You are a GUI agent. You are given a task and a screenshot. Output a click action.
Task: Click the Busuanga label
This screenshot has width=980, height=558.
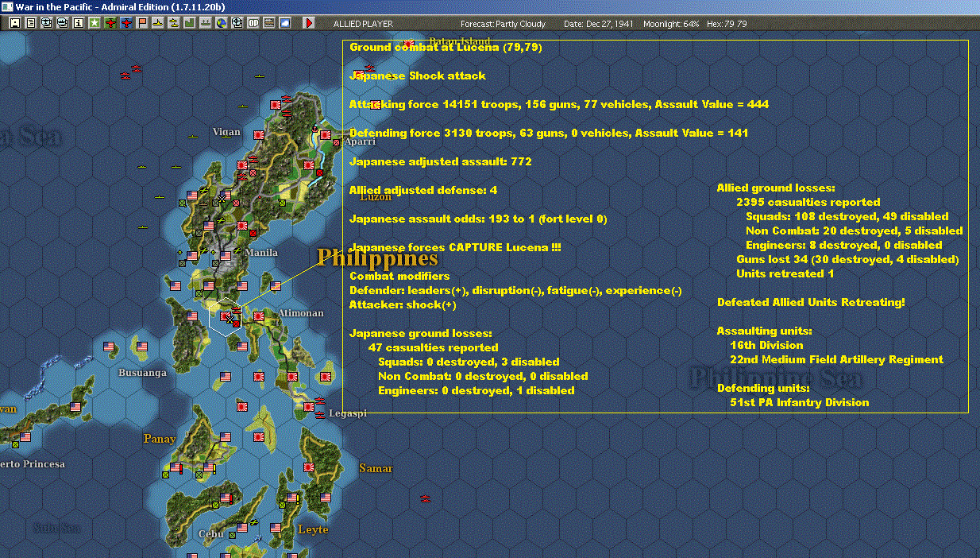pos(143,372)
